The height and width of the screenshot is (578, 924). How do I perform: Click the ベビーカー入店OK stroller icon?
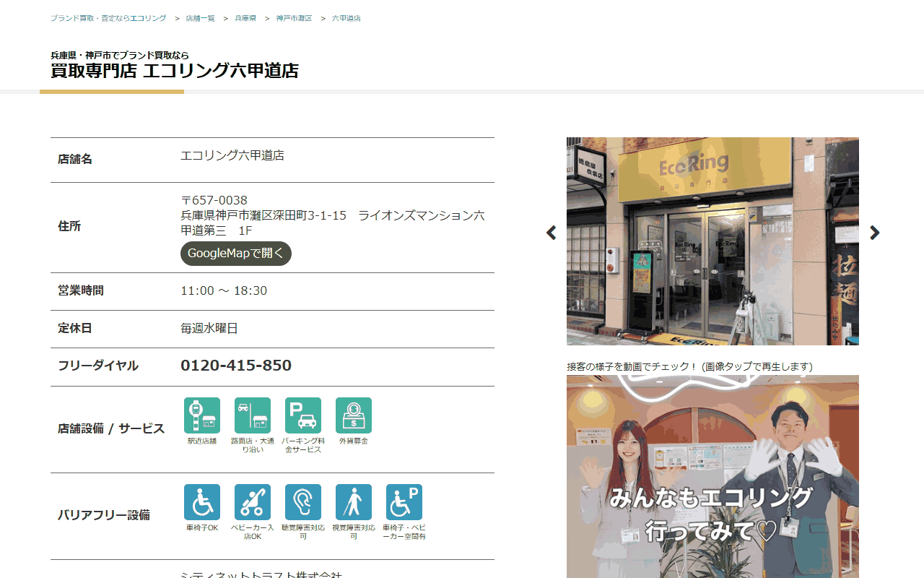(253, 502)
